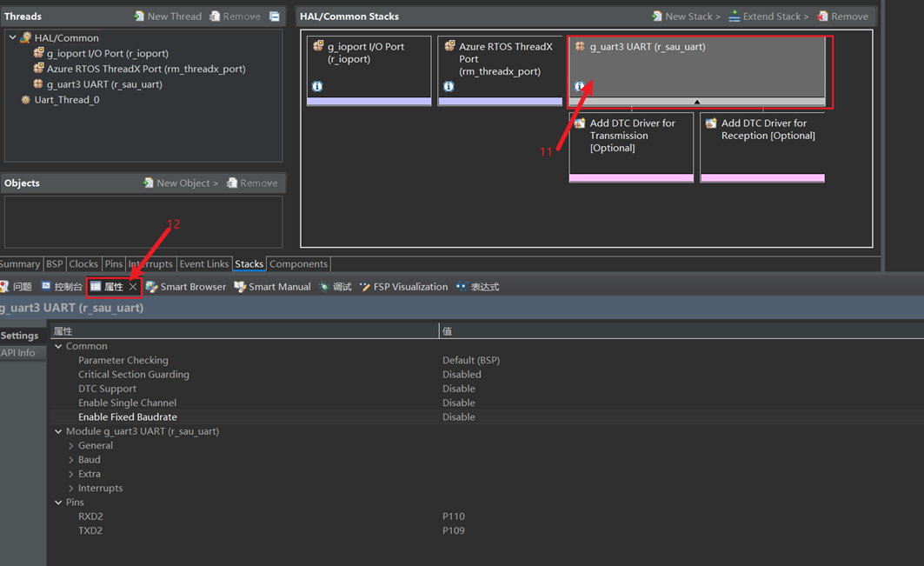
Task: Click info icon on Azure RTOS ThreadX Port block
Action: pyautogui.click(x=449, y=86)
